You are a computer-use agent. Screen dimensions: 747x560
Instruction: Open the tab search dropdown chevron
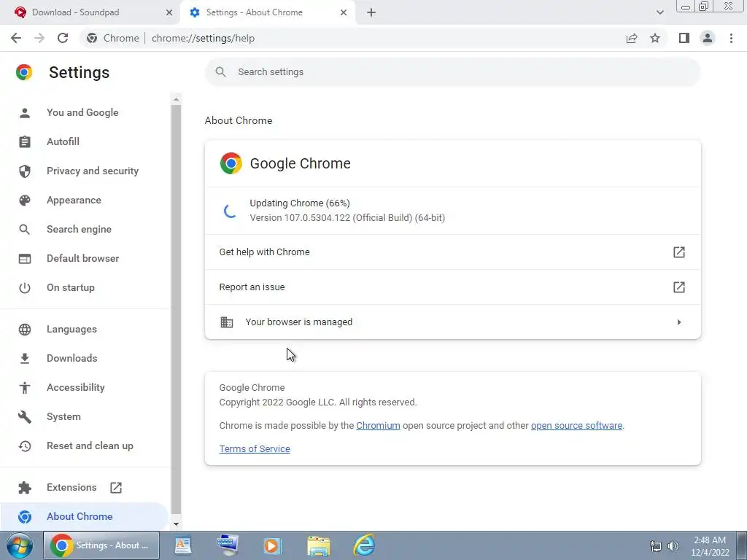point(659,12)
